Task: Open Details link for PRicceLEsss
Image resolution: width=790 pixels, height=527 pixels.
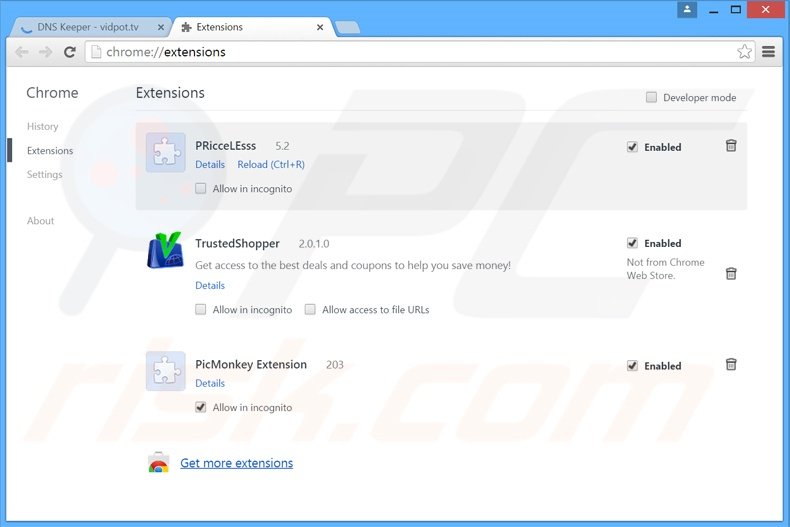Action: click(x=210, y=164)
